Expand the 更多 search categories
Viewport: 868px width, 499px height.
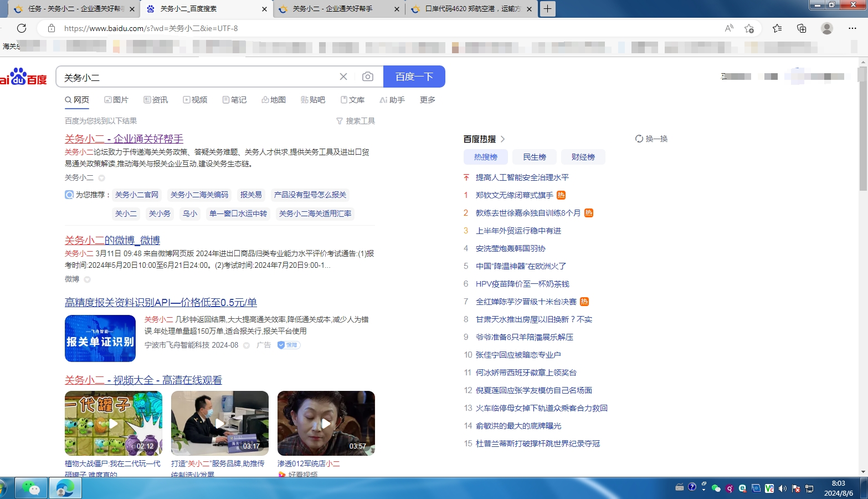pyautogui.click(x=428, y=100)
